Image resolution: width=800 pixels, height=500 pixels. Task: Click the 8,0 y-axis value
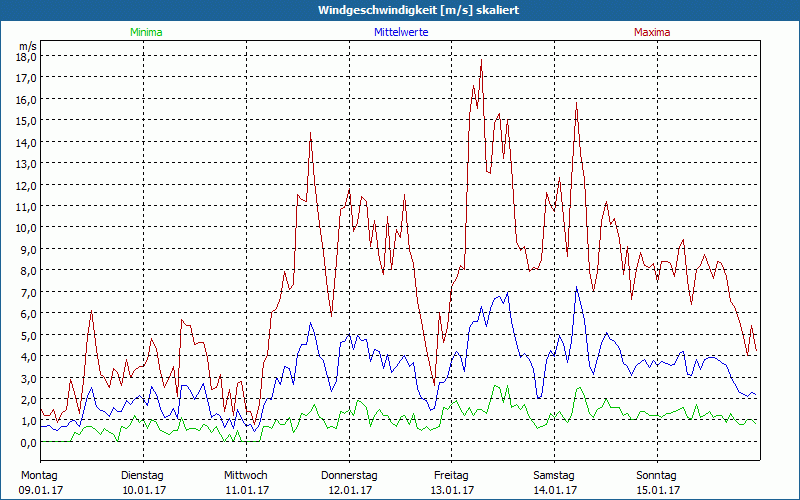tap(29, 271)
